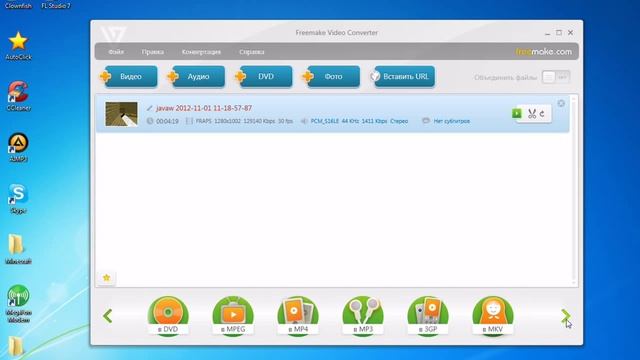Select the AIMP3 desktop shortcut

pos(18,147)
